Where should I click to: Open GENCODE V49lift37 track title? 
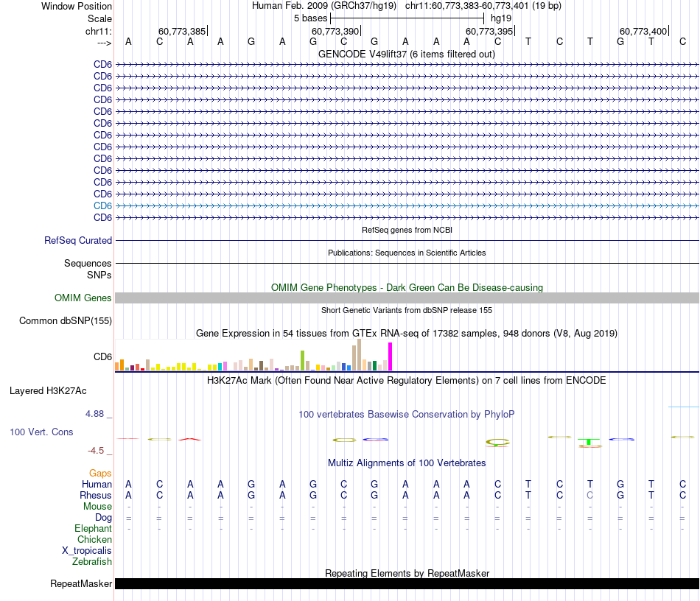407,54
